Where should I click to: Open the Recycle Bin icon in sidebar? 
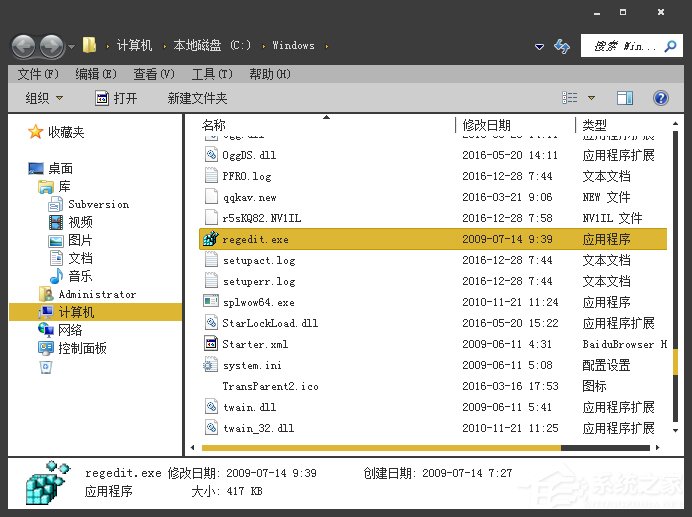click(45, 367)
